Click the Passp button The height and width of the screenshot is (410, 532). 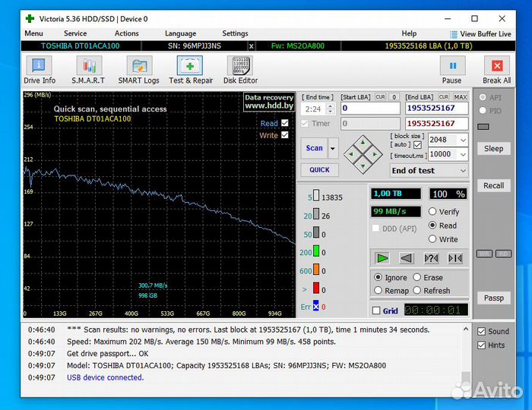(493, 298)
